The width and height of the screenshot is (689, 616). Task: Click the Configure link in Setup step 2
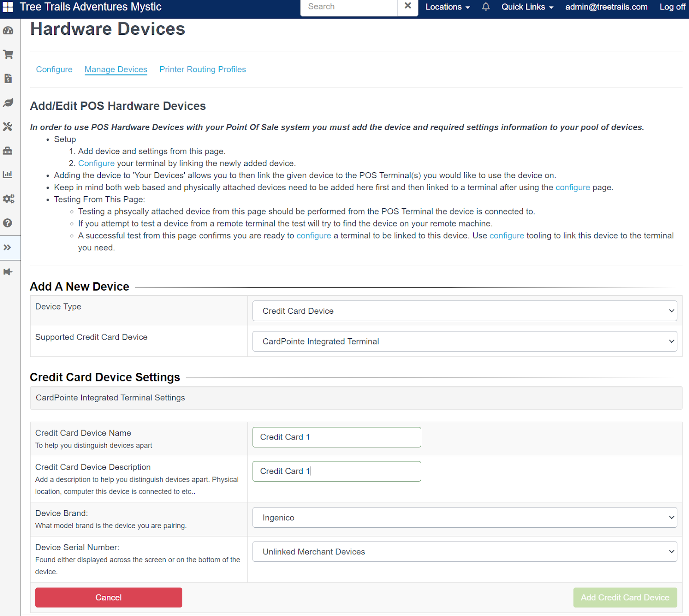(96, 163)
